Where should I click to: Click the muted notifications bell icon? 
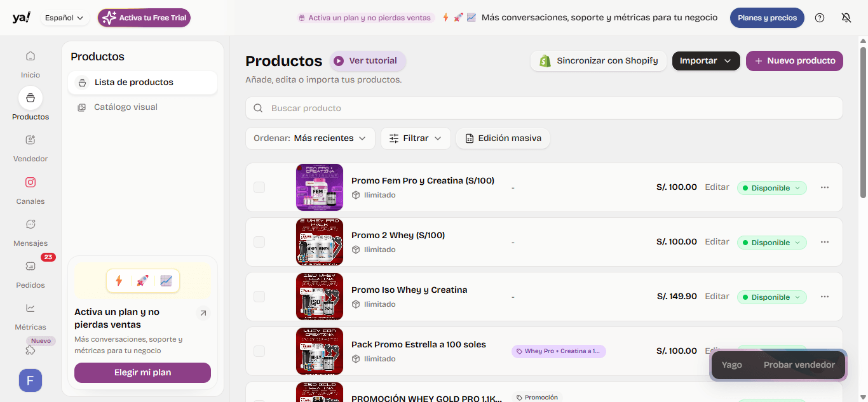[x=846, y=18]
